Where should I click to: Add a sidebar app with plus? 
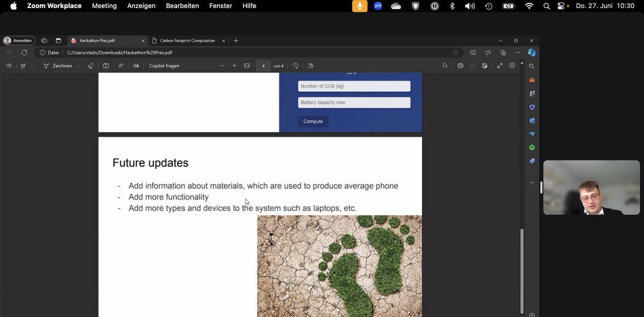click(x=532, y=183)
